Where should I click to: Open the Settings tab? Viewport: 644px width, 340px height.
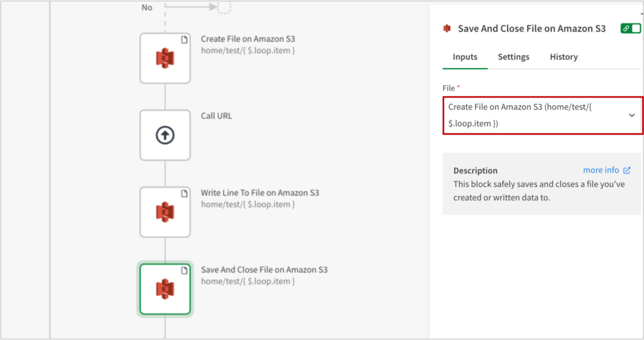tap(513, 57)
